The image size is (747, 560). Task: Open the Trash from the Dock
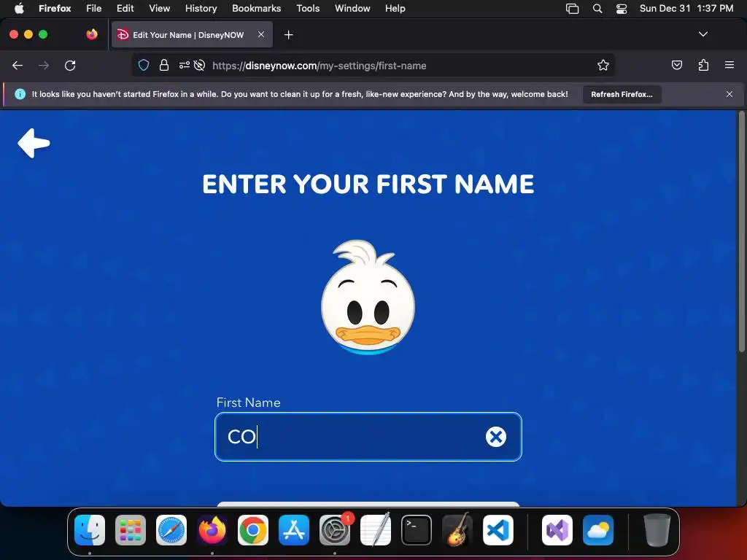tap(657, 530)
